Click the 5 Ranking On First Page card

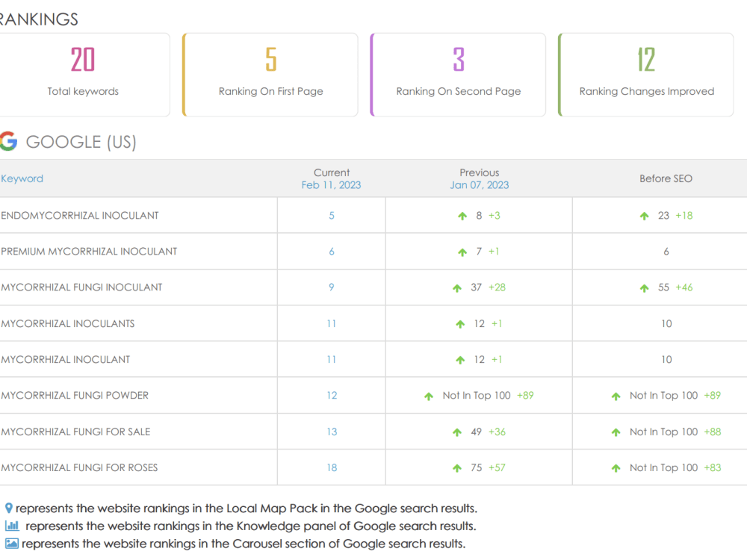click(x=270, y=74)
